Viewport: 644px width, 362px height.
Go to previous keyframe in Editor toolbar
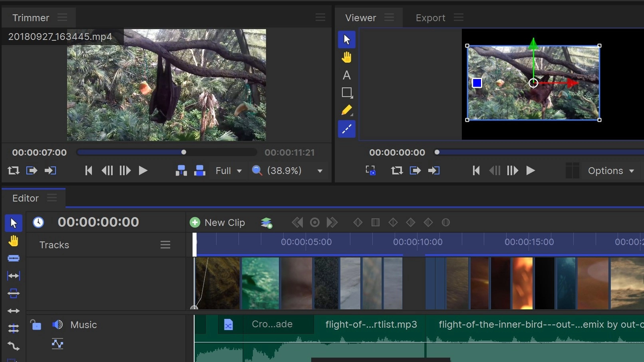click(297, 222)
